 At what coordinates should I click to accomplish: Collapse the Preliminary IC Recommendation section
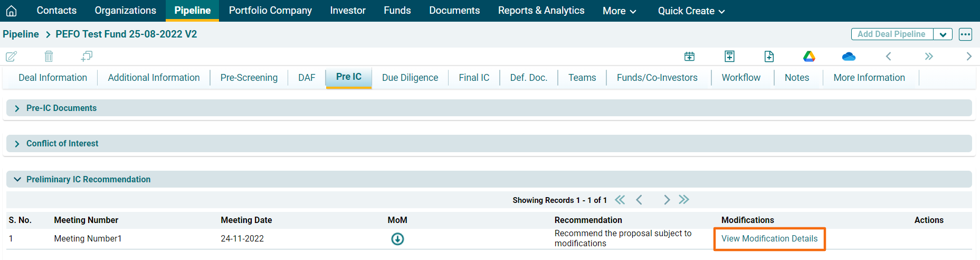17,180
